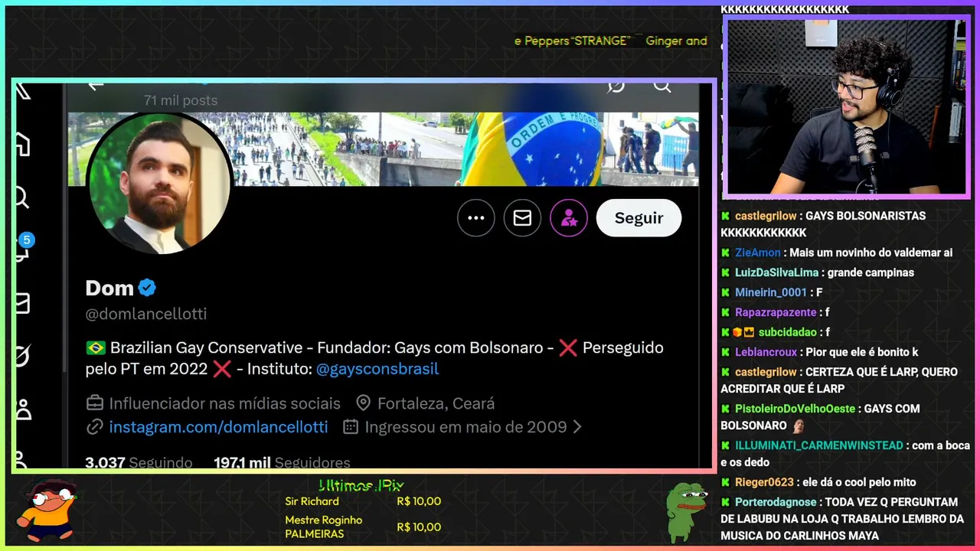Click the back arrow above the profile
Viewport: 980px width, 551px height.
[x=95, y=86]
